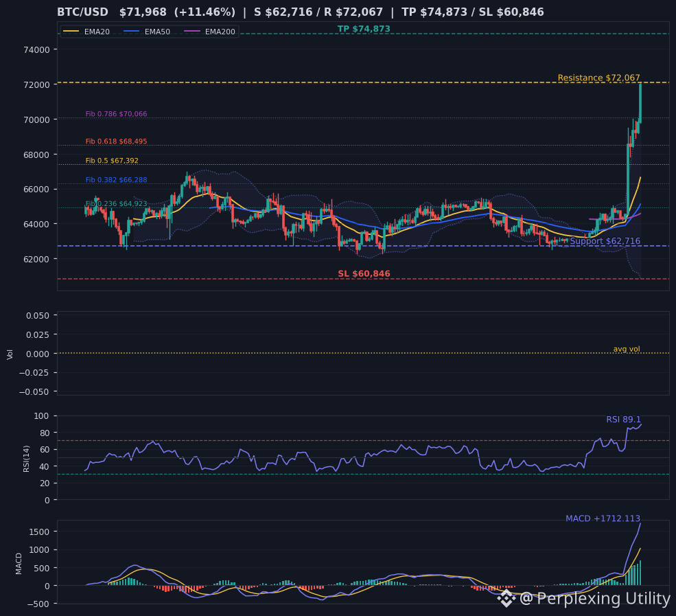676x616 pixels.
Task: Click the 'Vol' axis label
Action: click(10, 354)
